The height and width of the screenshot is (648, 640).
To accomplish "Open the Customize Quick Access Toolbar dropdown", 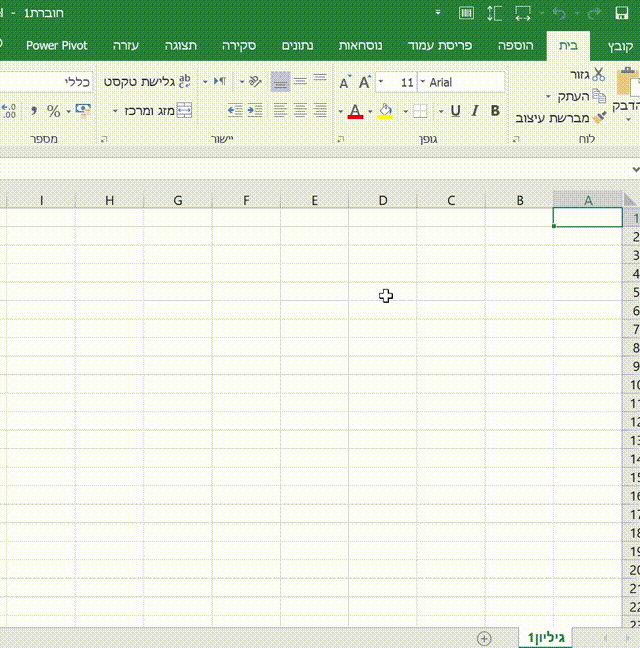I will coord(438,13).
